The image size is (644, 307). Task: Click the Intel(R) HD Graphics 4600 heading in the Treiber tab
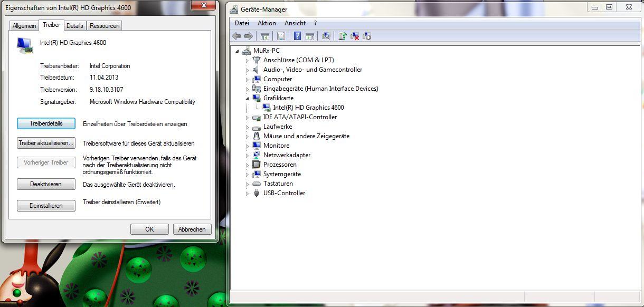pyautogui.click(x=73, y=42)
